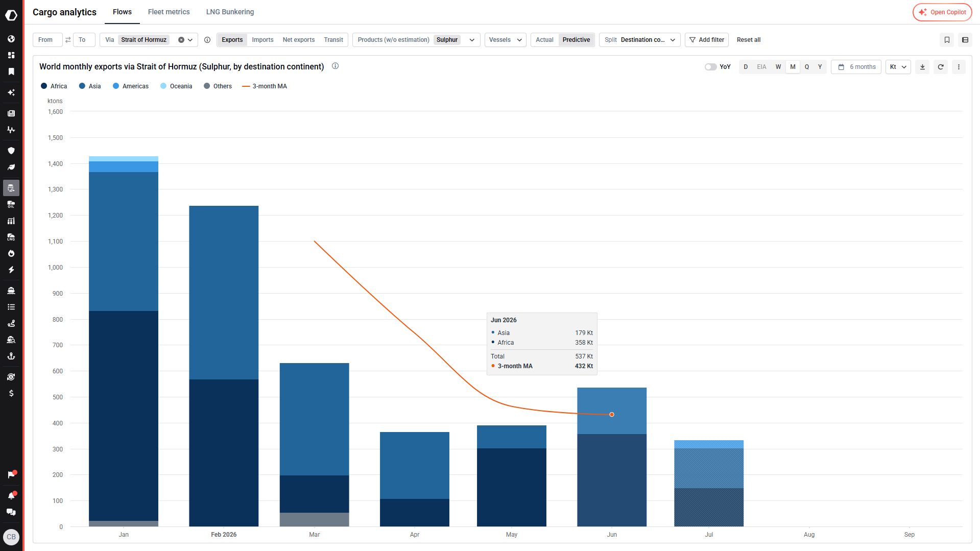
Task: Open notifications bell in sidebar
Action: pyautogui.click(x=11, y=496)
